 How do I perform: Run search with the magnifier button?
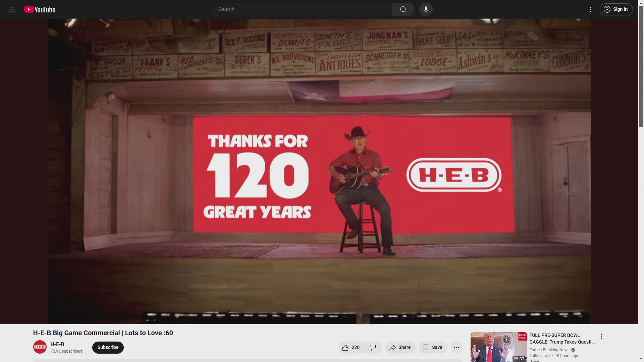click(403, 9)
